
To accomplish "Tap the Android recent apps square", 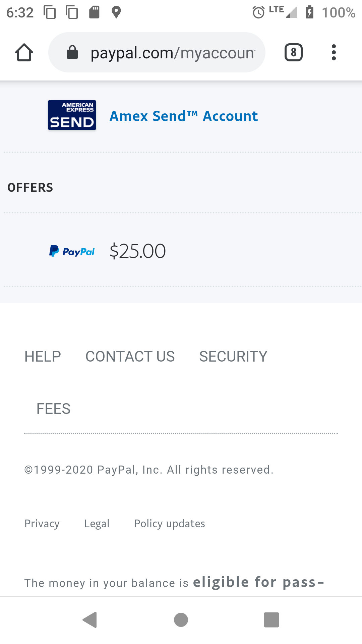I will click(x=271, y=620).
